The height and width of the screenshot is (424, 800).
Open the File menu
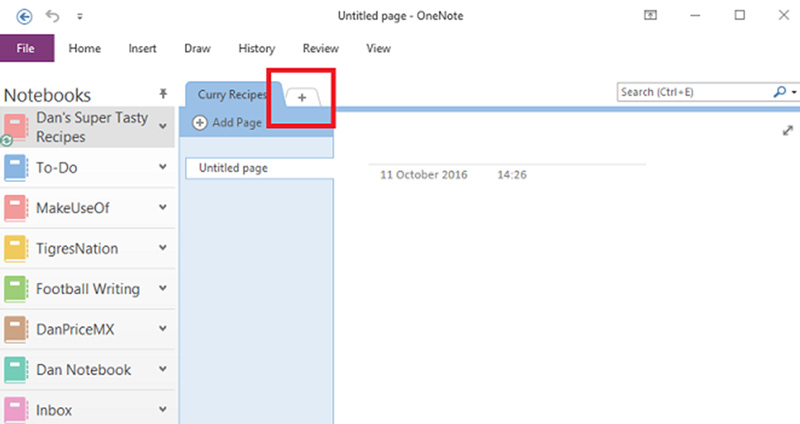click(26, 48)
